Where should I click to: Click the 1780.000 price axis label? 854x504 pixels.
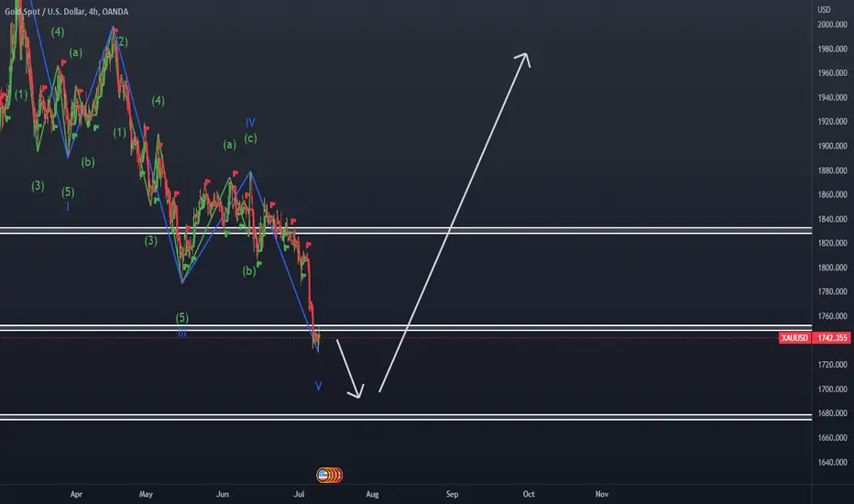click(832, 291)
